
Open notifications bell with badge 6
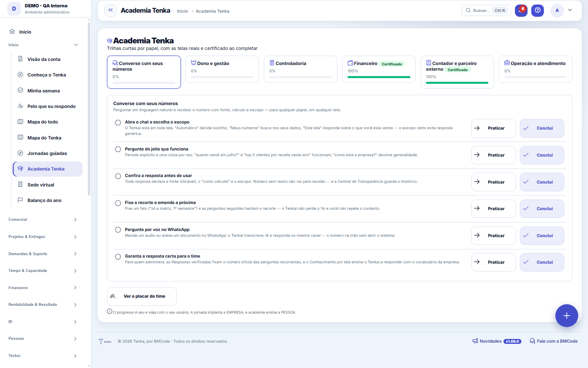[521, 10]
